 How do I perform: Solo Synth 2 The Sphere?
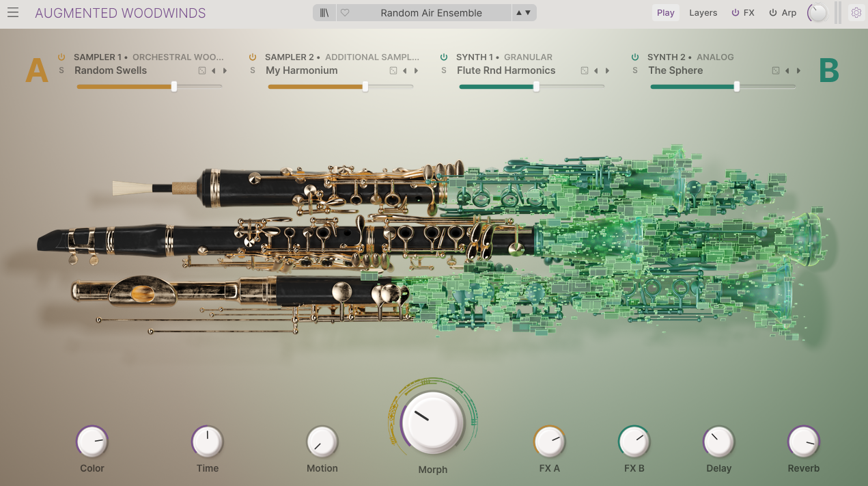(x=635, y=70)
